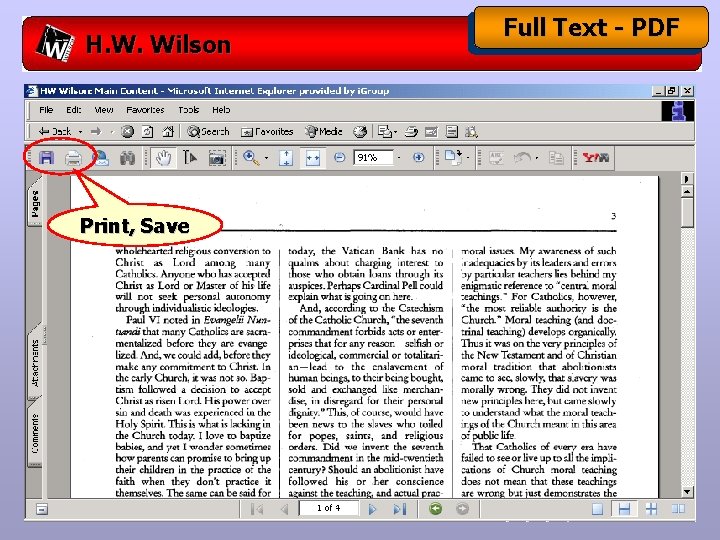
Task: Click the Fit Width icon
Action: coord(313,158)
